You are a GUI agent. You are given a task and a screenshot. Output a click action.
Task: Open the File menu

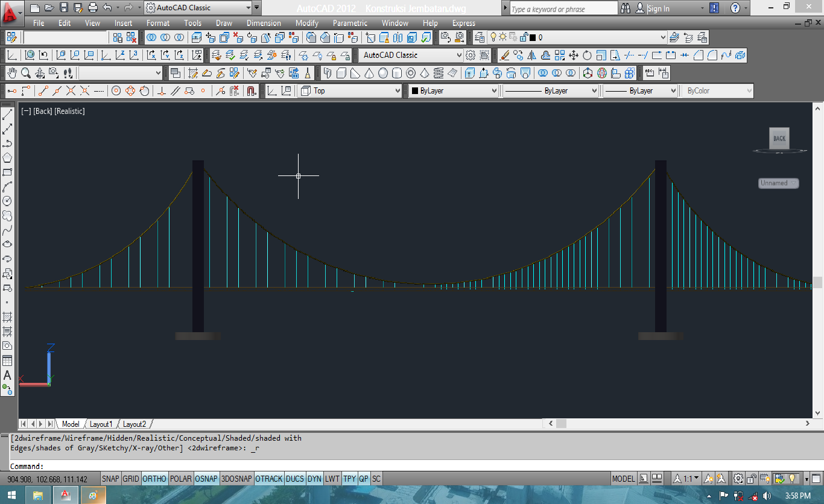coord(39,23)
